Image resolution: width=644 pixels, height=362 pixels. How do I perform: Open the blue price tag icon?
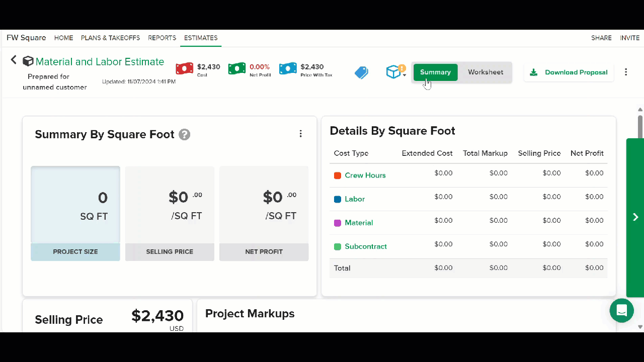(x=361, y=72)
